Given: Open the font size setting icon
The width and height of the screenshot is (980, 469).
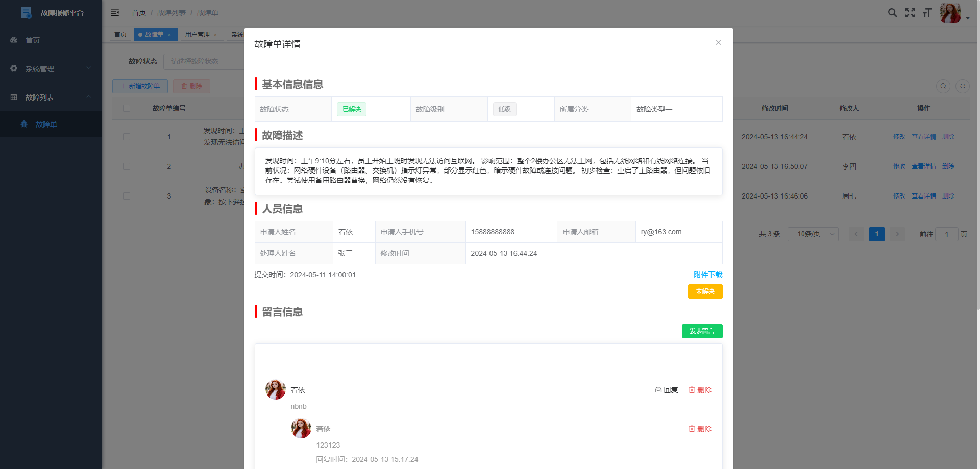Looking at the screenshot, I should (927, 13).
